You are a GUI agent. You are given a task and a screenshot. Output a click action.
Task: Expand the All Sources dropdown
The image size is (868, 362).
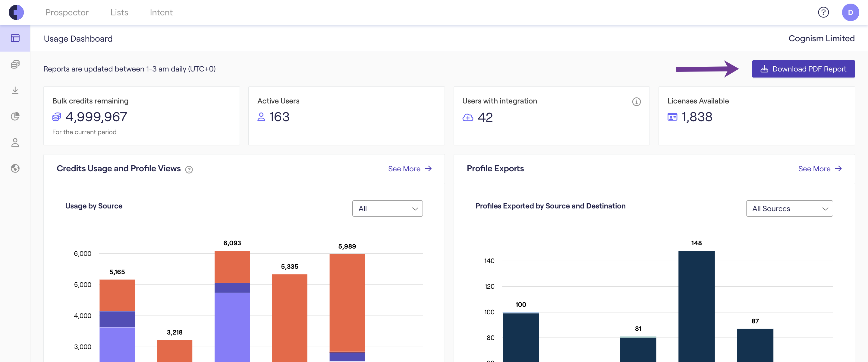789,208
